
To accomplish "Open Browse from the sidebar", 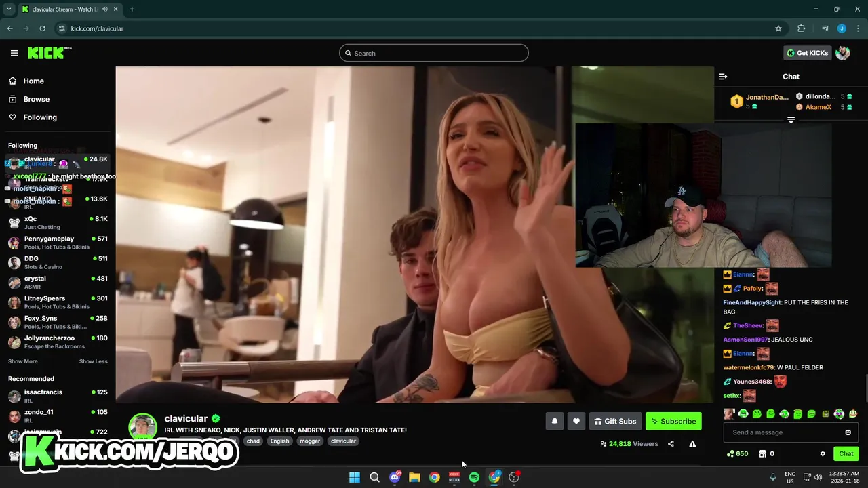I will coord(36,99).
